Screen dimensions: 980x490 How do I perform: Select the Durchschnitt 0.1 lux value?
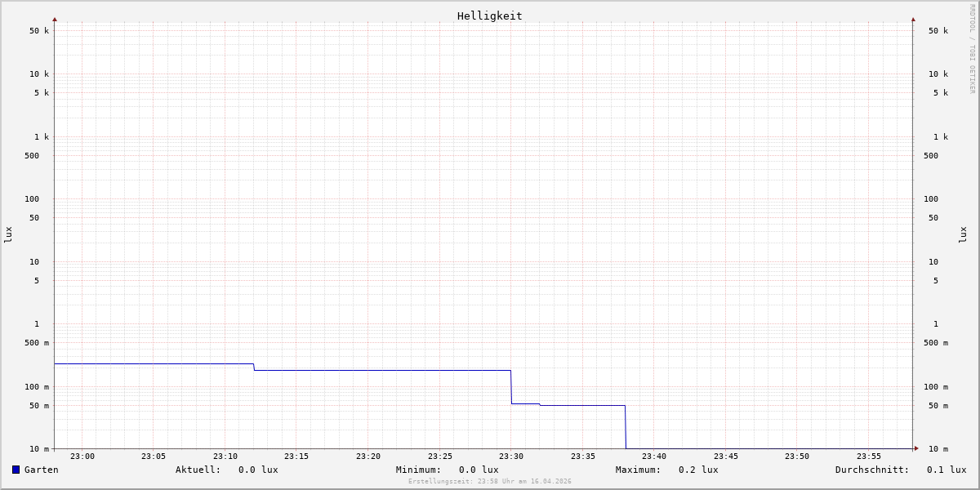947,470
